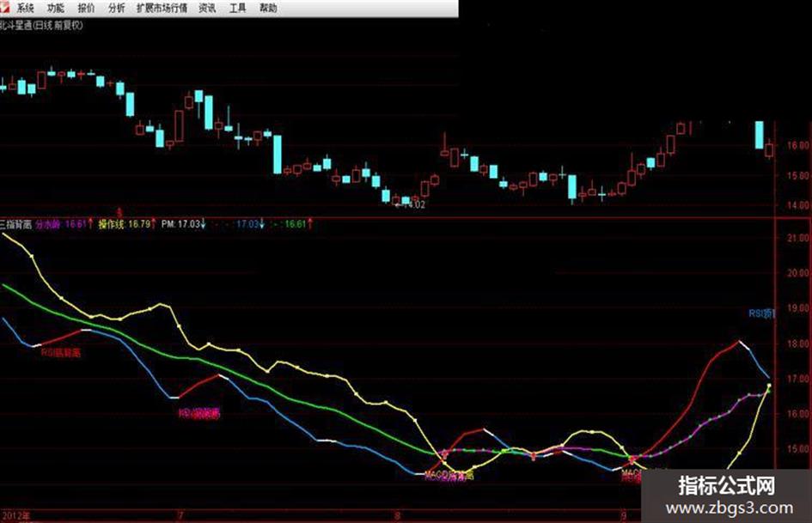Click the red app logo icon

coord(4,8)
